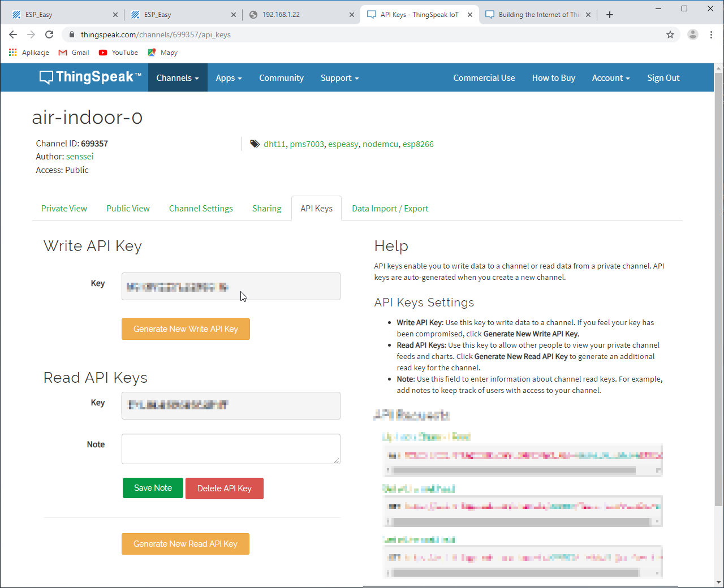
Task: View site info via address bar padlock
Action: click(71, 34)
